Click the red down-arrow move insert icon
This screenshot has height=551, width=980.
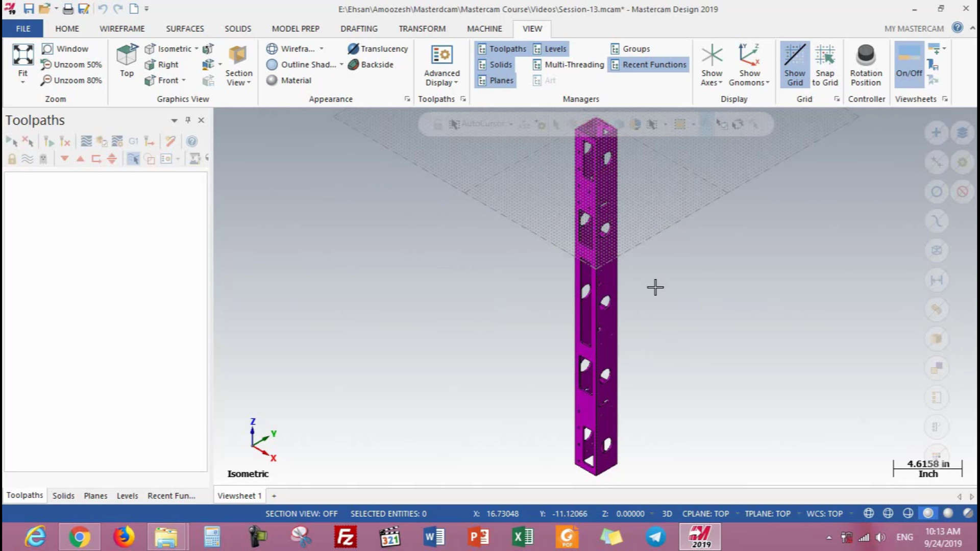(64, 159)
